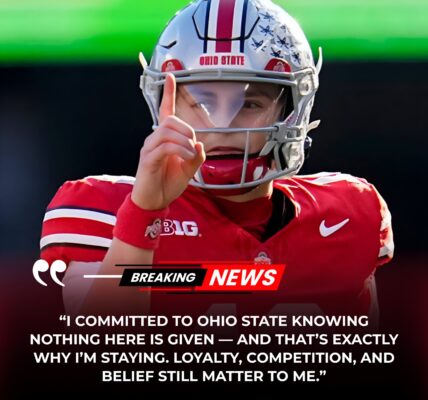Click the red NEWS banner
This screenshot has width=428, height=400.
tap(244, 277)
